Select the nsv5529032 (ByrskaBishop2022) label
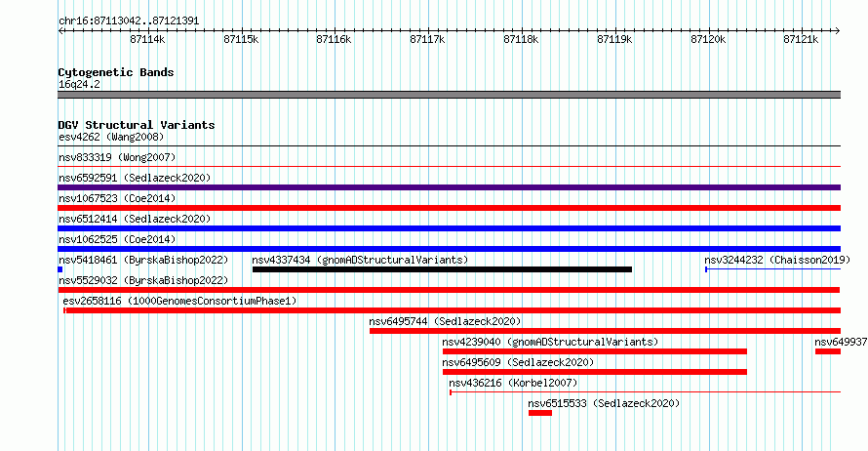The image size is (868, 451). (143, 280)
